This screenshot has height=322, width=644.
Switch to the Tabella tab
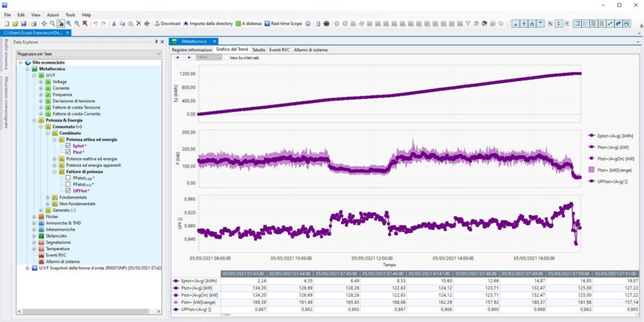[258, 50]
